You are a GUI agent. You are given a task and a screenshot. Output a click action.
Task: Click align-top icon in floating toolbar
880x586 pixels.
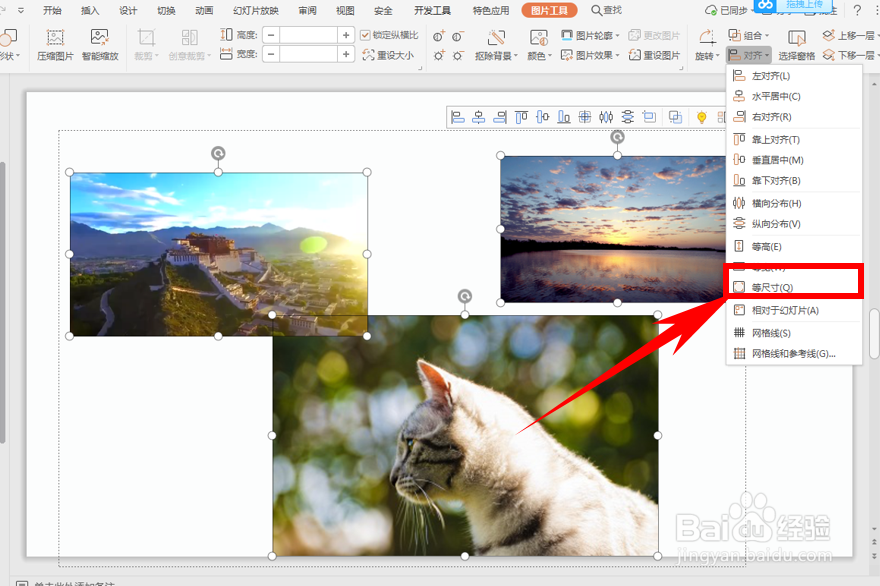(521, 117)
